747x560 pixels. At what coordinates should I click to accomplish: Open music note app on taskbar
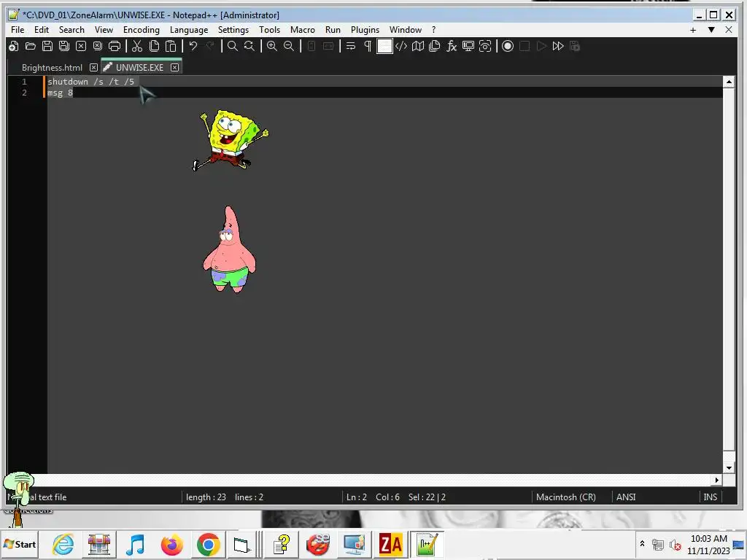135,544
